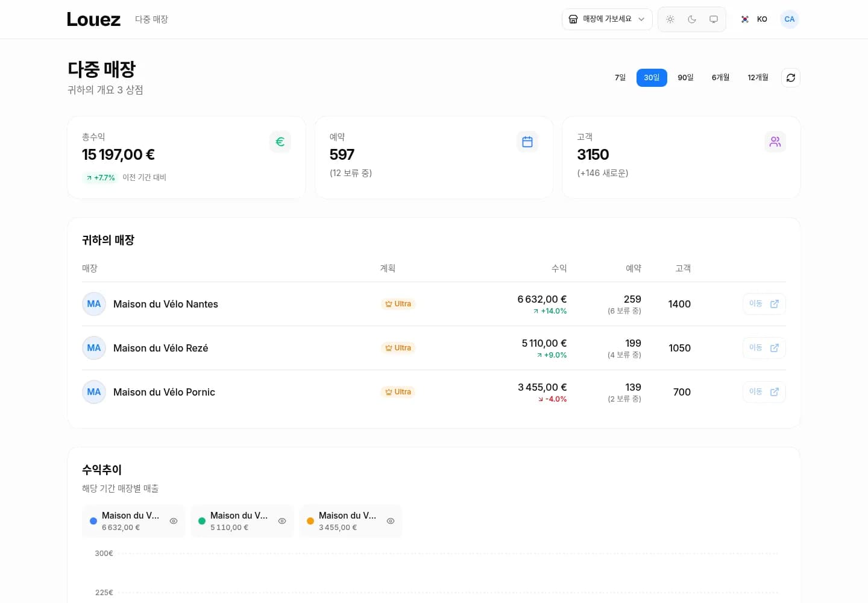The height and width of the screenshot is (603, 868).
Task: Click the users icon in the 고객 card
Action: [x=775, y=142]
